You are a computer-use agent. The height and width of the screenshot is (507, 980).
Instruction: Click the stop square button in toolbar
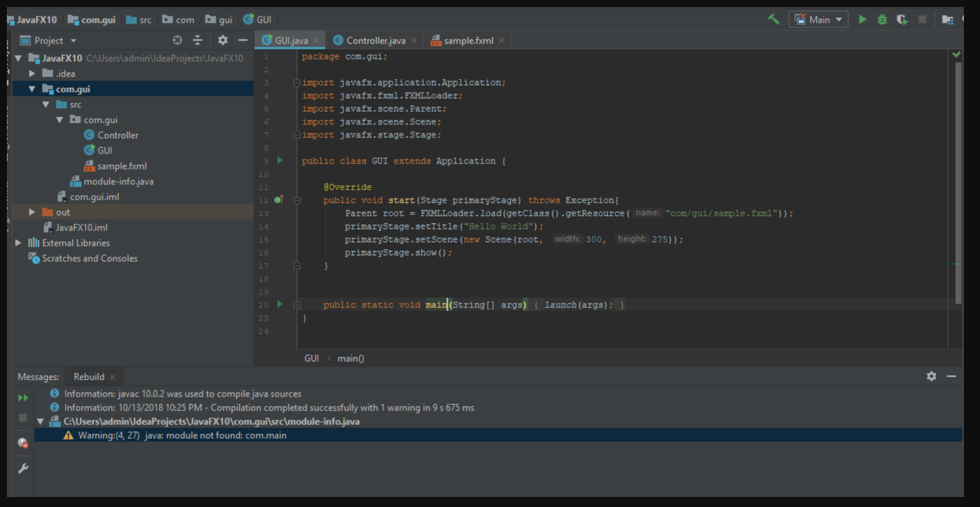point(922,19)
